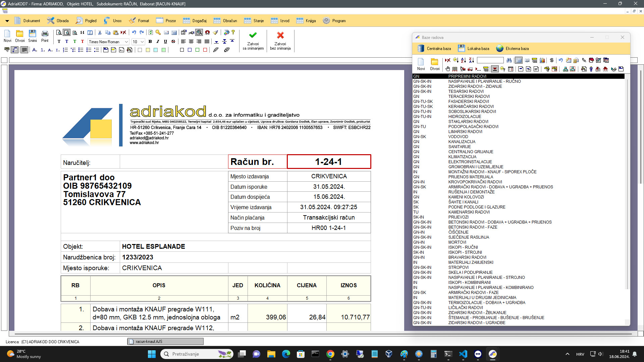Screen dimensions: 644x362
Task: Click the search input field in Baze radova
Action: (x=490, y=60)
